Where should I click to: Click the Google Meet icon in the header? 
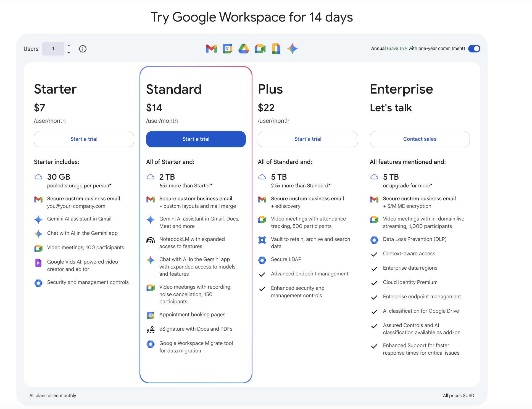pyautogui.click(x=260, y=49)
